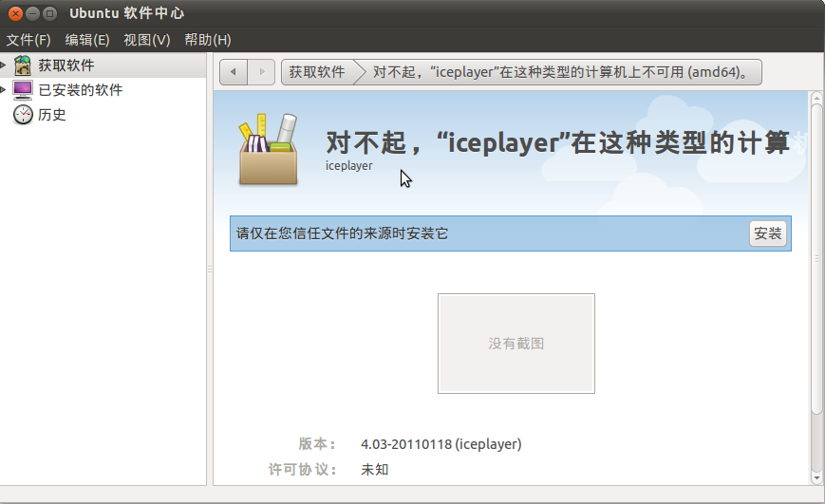Click the Installed Software monitor icon
This screenshot has width=825, height=504.
pyautogui.click(x=23, y=90)
